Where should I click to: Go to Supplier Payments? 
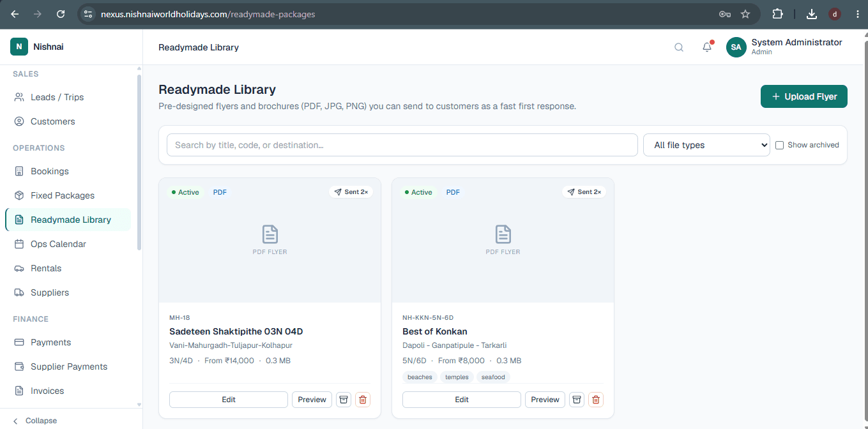[x=68, y=366]
